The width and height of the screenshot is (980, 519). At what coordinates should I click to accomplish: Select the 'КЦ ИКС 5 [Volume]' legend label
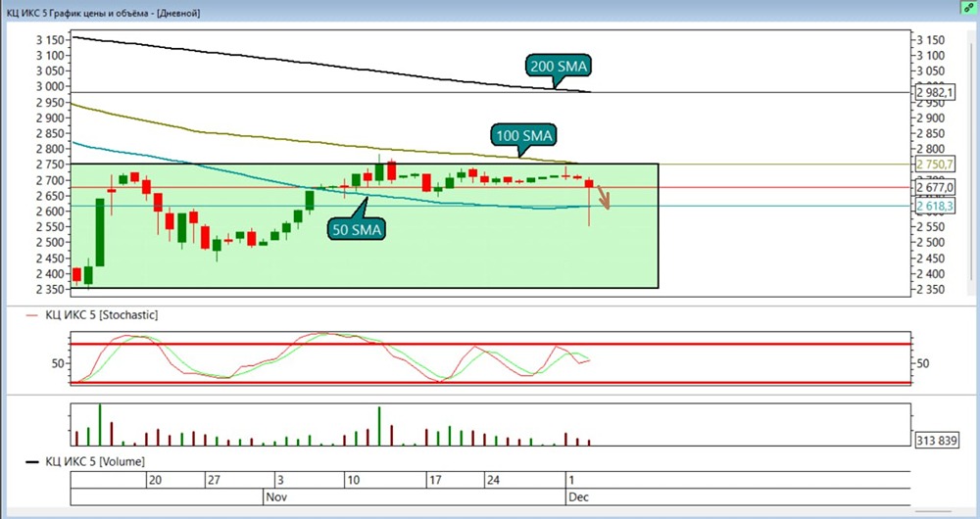tap(94, 462)
